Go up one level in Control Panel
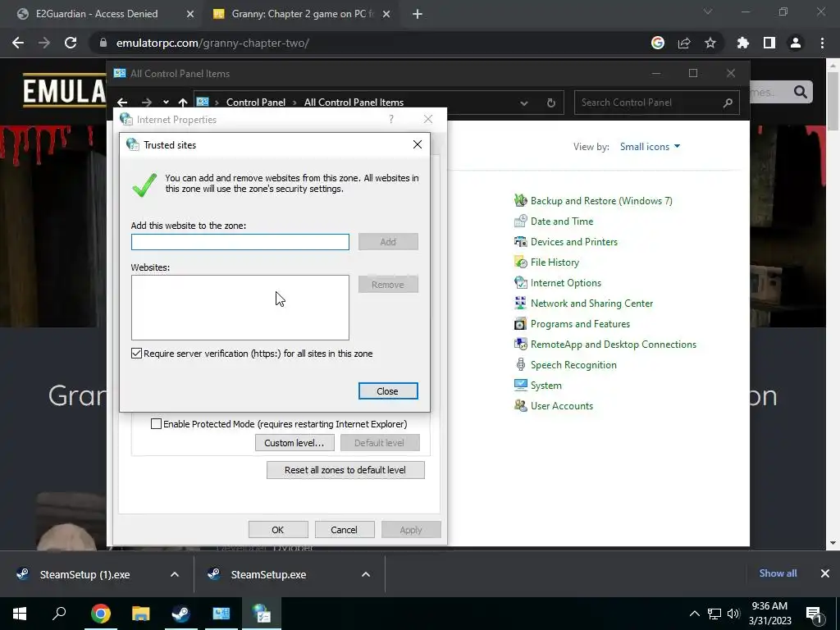This screenshot has height=630, width=840. pyautogui.click(x=183, y=103)
